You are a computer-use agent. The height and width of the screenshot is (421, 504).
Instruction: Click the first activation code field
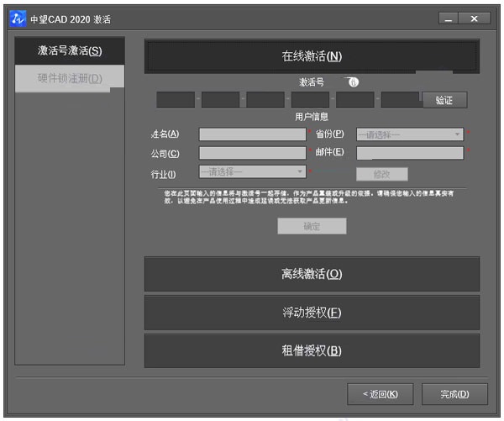pyautogui.click(x=176, y=100)
